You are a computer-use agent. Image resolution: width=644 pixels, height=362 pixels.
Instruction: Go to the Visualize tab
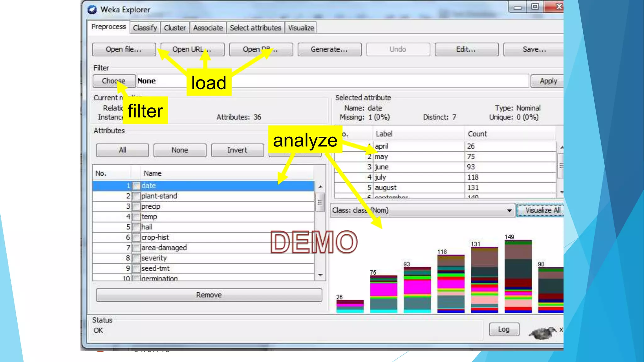(x=301, y=28)
